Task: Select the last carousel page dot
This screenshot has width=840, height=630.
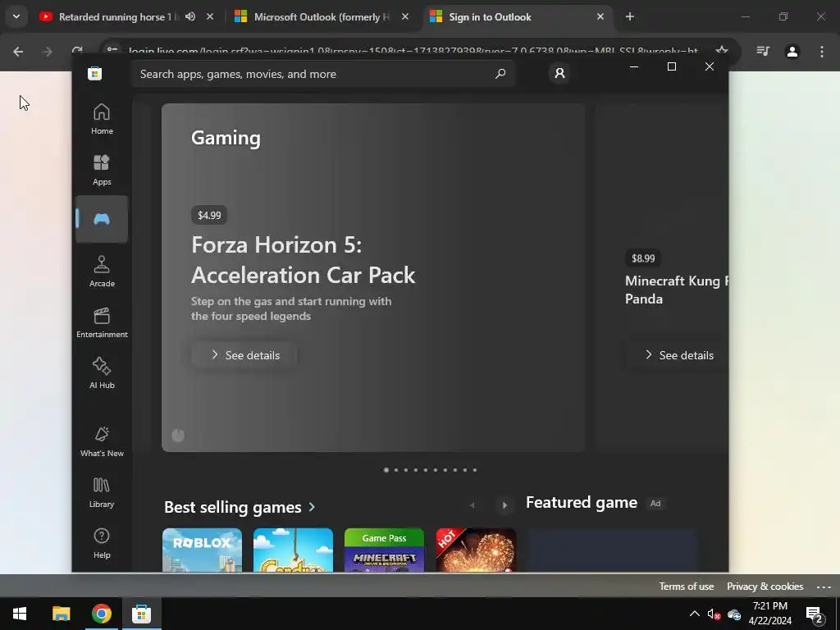Action: point(475,470)
